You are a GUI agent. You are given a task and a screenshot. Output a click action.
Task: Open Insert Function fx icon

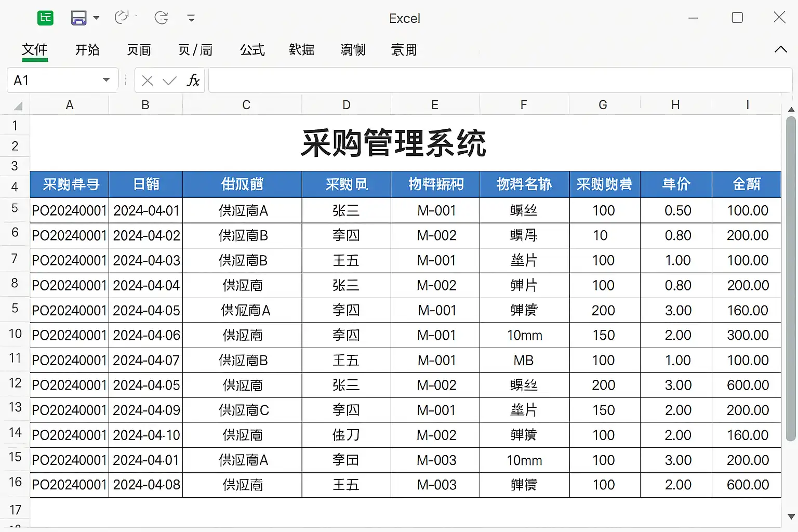click(x=193, y=81)
